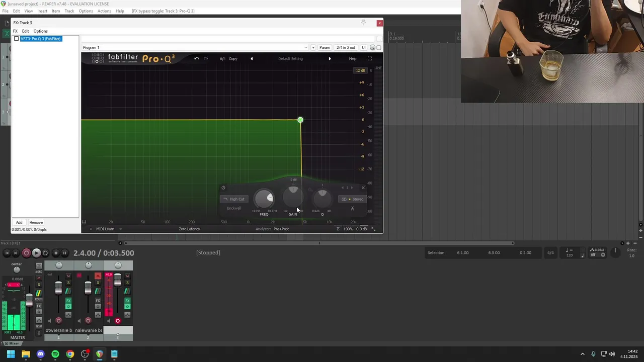Toggle A/B comparison in Pro-Q 3
This screenshot has height=362, width=644.
coord(222,59)
